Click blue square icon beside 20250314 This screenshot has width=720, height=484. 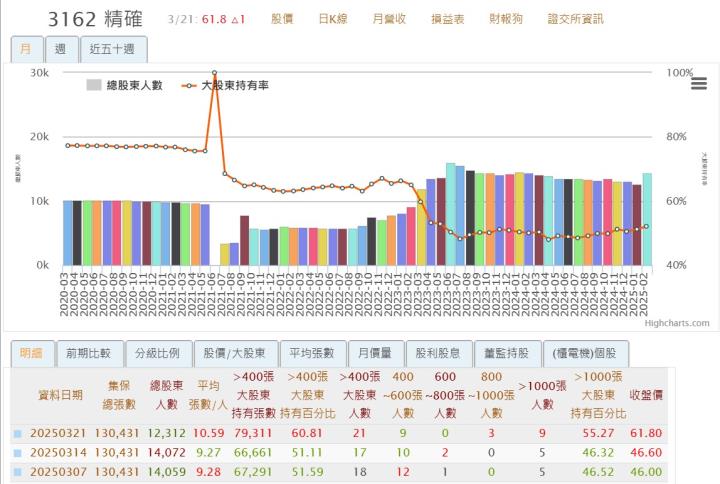tap(18, 453)
